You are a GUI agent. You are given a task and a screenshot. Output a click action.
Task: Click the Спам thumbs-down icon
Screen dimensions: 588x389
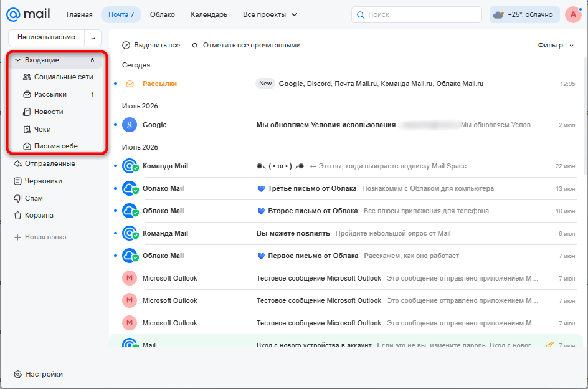coord(17,198)
